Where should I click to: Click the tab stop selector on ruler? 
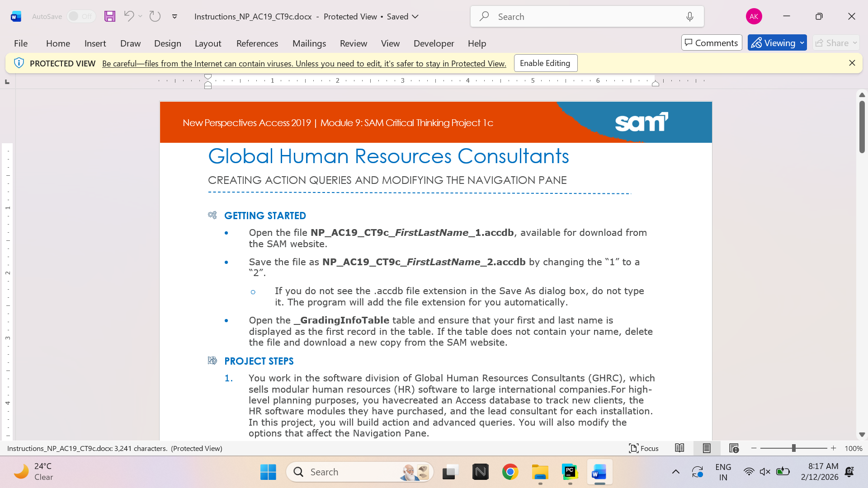7,82
